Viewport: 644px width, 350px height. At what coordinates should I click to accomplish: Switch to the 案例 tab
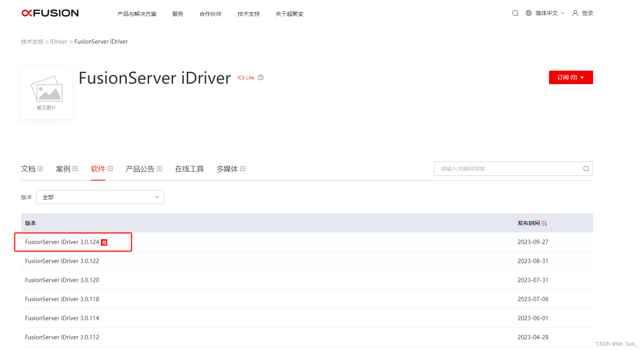(63, 169)
